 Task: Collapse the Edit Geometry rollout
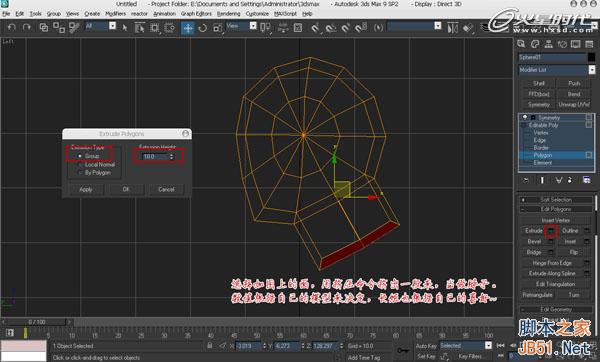[x=556, y=309]
